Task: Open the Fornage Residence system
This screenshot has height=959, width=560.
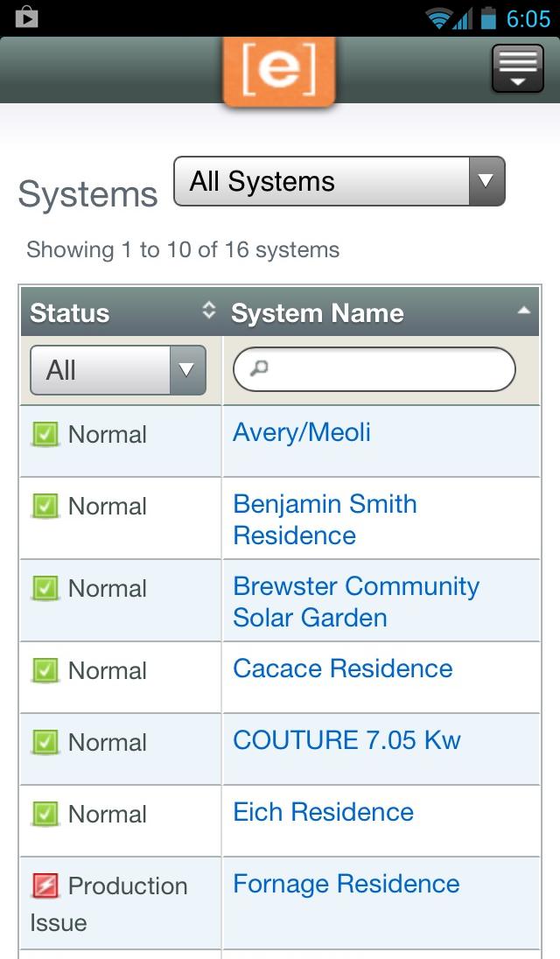Action: [346, 884]
